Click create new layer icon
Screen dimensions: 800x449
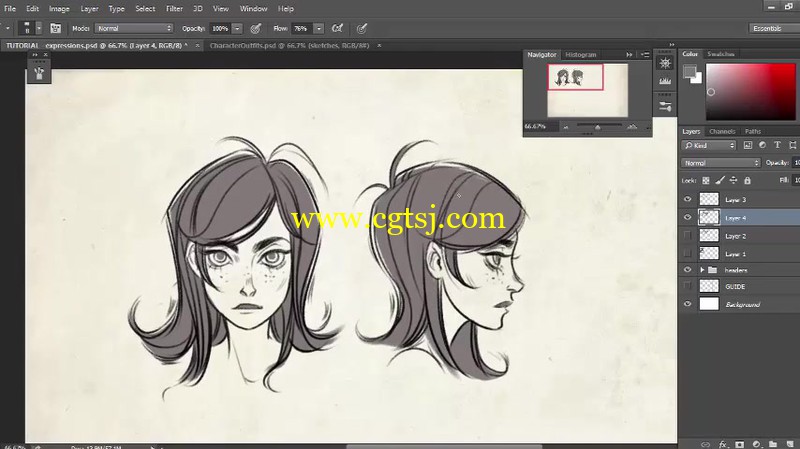(790, 444)
